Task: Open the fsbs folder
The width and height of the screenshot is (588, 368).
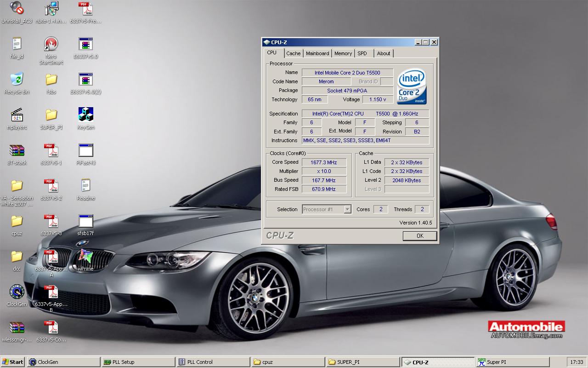Action: pyautogui.click(x=51, y=79)
